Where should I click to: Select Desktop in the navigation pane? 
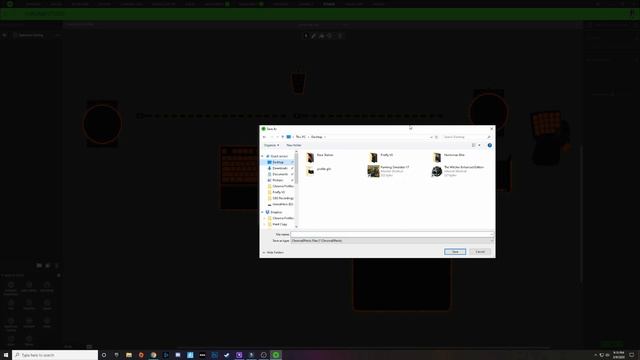[278, 162]
